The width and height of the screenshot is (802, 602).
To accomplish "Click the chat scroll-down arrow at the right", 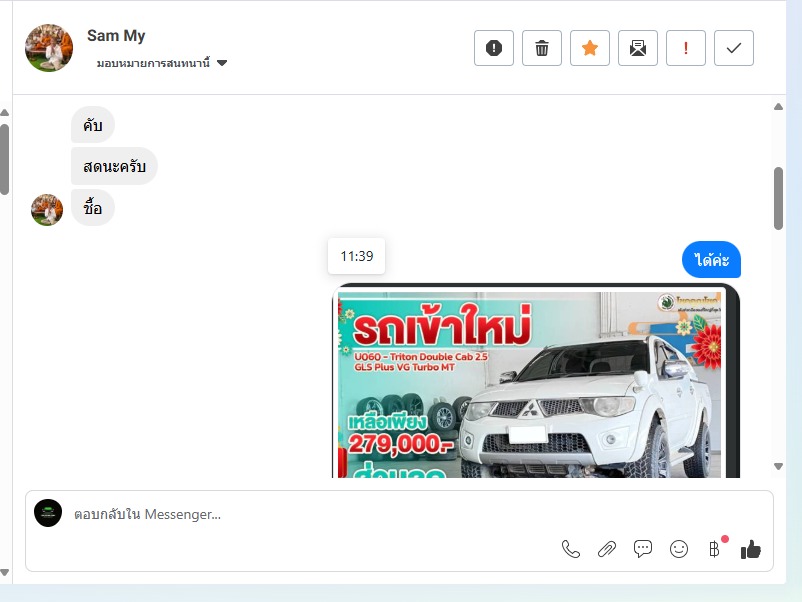I will pyautogui.click(x=778, y=466).
